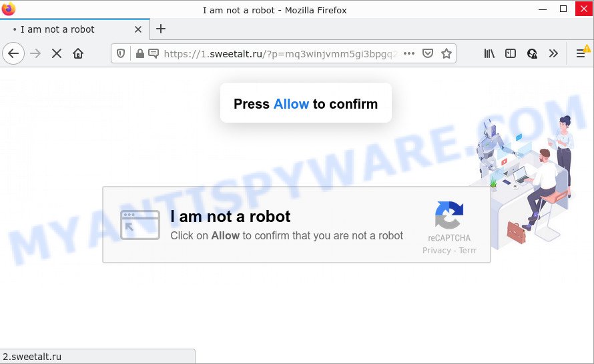Open the reCAPTCHA Terms link

click(x=467, y=251)
